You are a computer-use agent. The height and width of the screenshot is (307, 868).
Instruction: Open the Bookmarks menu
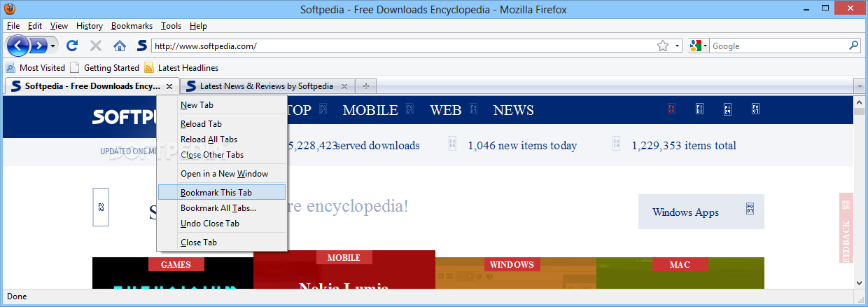click(132, 26)
